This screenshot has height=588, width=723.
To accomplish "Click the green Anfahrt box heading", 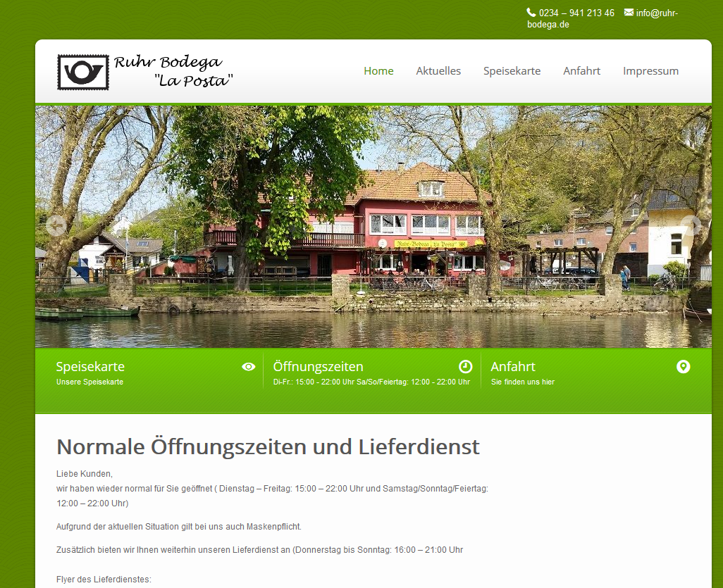I will (513, 367).
